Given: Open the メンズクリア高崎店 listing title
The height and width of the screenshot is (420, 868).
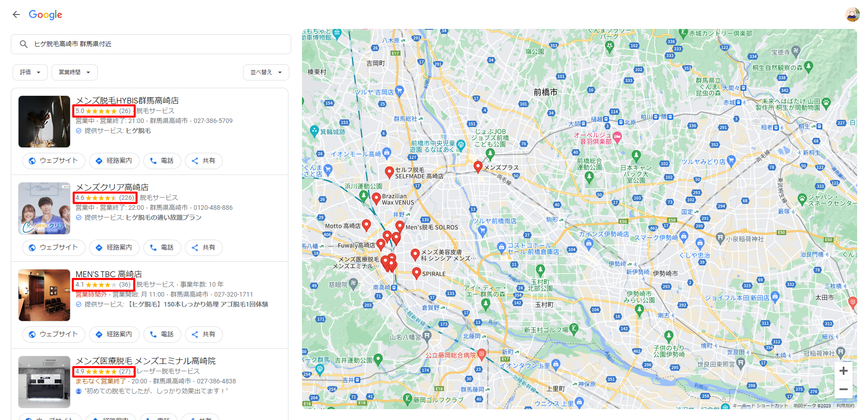Looking at the screenshot, I should point(112,187).
